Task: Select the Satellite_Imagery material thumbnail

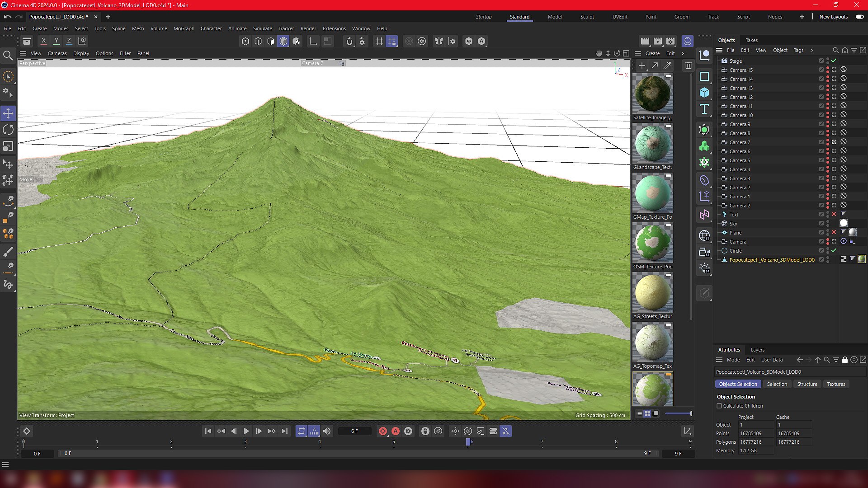Action: pos(652,94)
